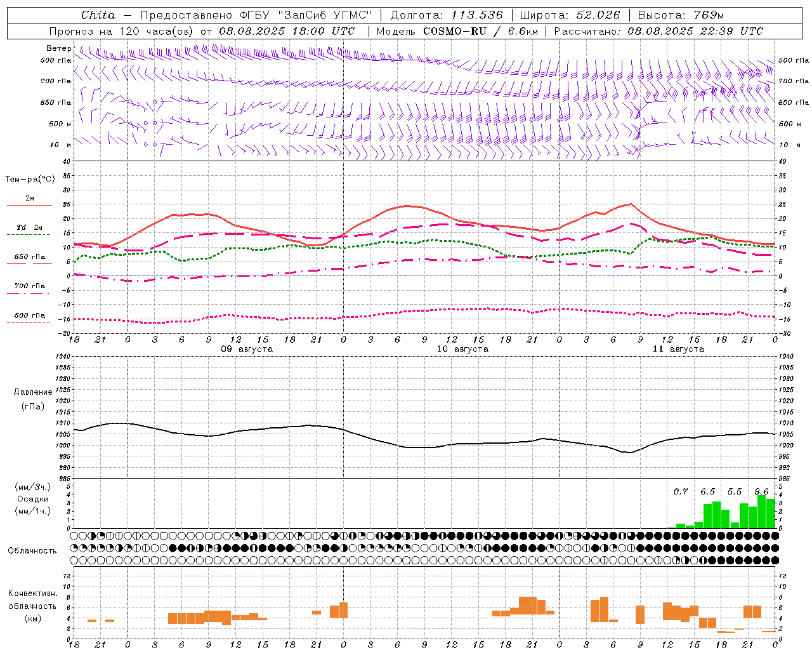Click the 1040 label on left pressure axis

[x=62, y=357]
